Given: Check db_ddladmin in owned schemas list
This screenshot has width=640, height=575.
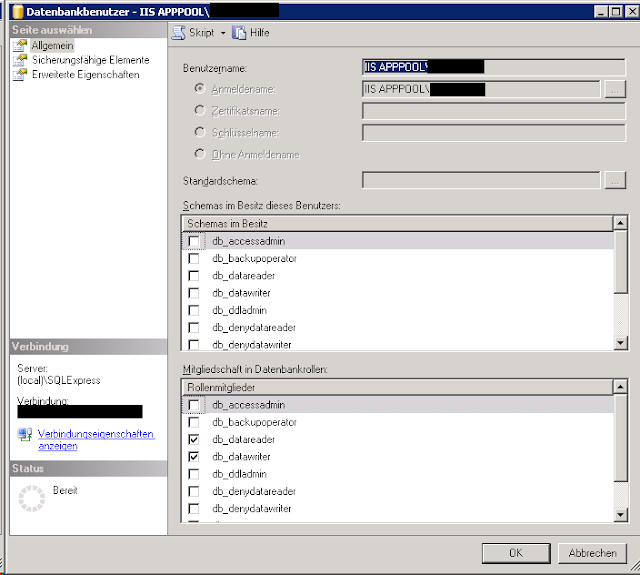Looking at the screenshot, I should (194, 311).
